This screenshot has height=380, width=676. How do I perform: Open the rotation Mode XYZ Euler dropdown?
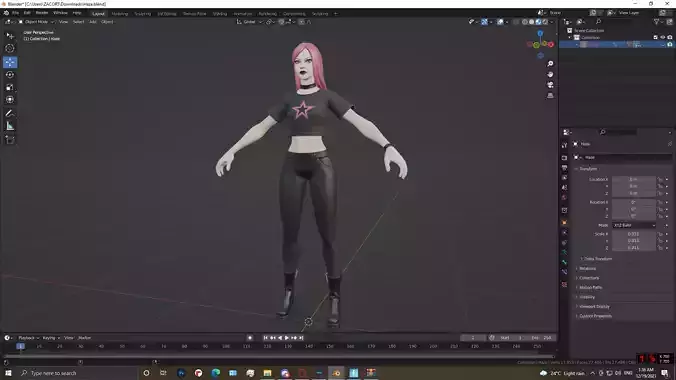634,225
